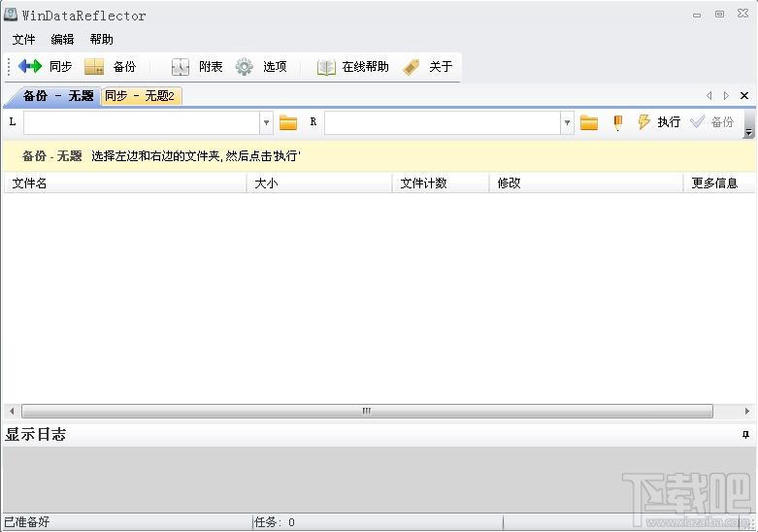Screen dimensions: 758x532
Task: Switch to the 同步 - 无题2 tab
Action: tap(140, 96)
